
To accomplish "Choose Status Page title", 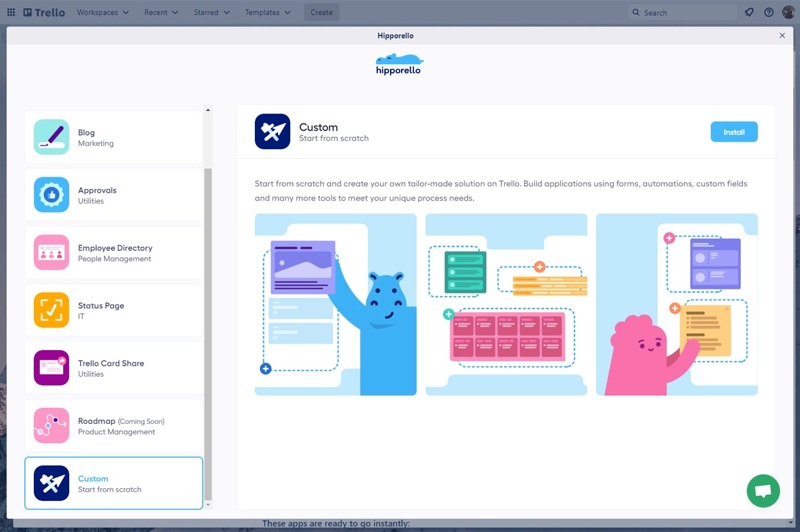I will pos(101,305).
